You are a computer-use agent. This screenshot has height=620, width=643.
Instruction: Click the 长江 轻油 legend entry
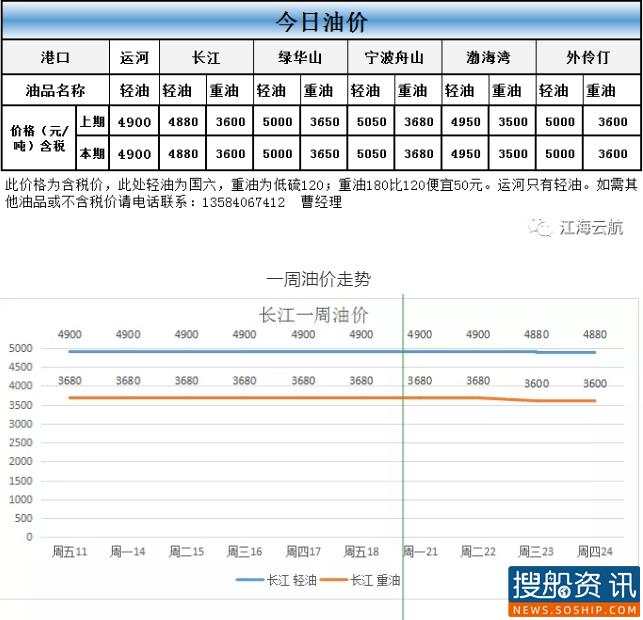[x=276, y=580]
